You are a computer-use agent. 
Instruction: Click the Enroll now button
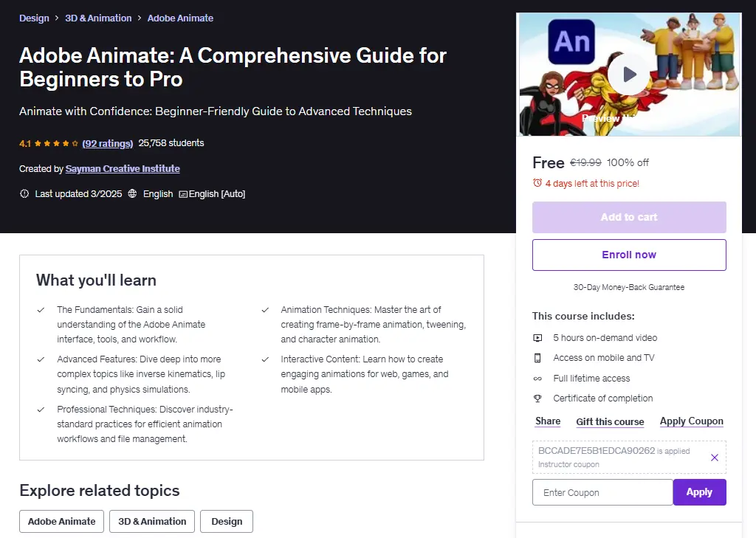pyautogui.click(x=629, y=255)
